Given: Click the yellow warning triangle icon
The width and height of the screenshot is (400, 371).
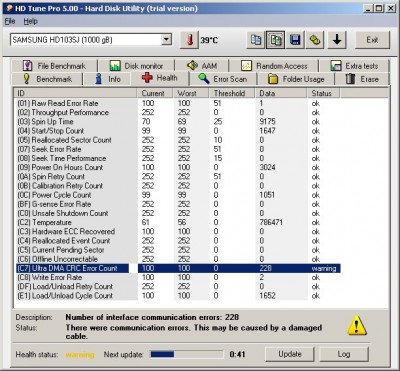Looking at the screenshot, I should pos(357,325).
